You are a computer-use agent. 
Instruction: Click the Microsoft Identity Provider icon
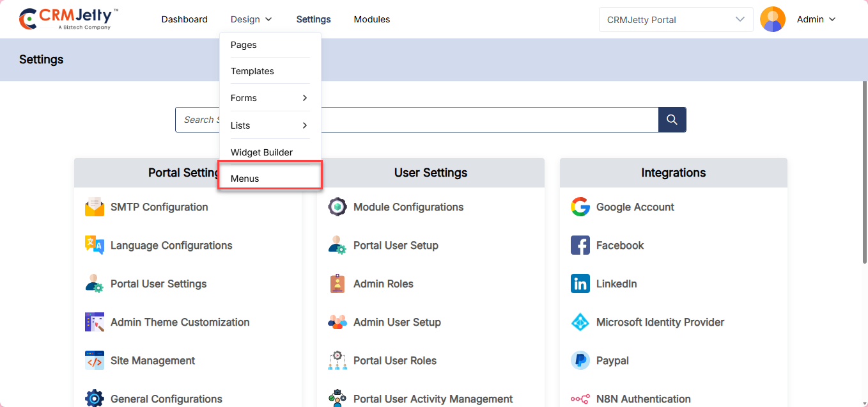pyautogui.click(x=580, y=322)
